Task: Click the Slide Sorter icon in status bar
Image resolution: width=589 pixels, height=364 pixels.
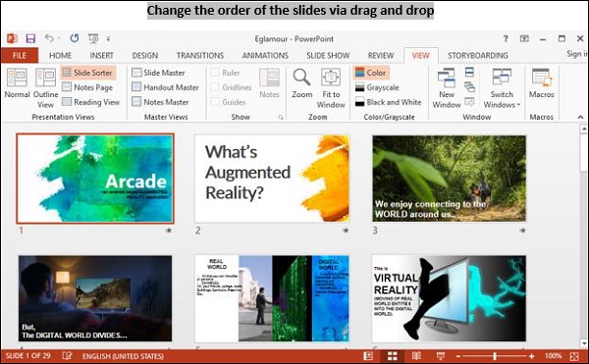Action: 392,356
